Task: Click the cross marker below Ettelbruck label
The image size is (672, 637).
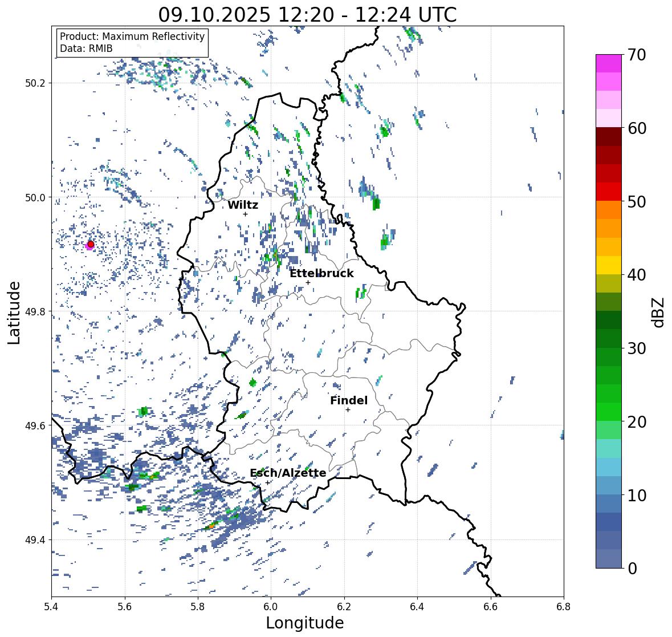Action: click(308, 282)
